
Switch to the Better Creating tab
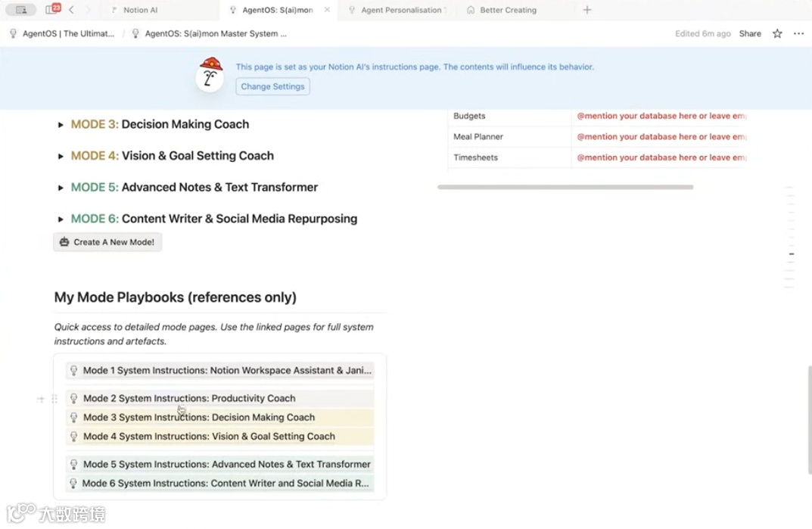tap(508, 10)
